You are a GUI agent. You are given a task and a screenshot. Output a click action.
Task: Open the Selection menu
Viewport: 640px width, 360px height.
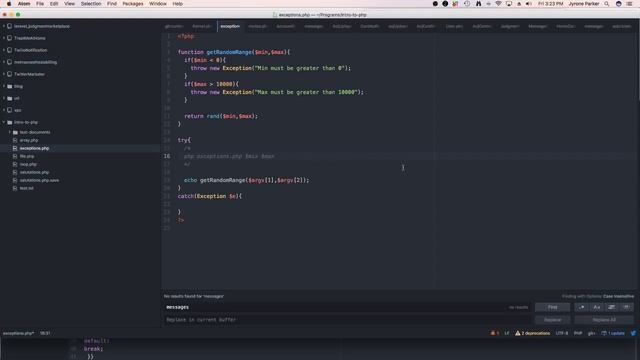(x=91, y=4)
